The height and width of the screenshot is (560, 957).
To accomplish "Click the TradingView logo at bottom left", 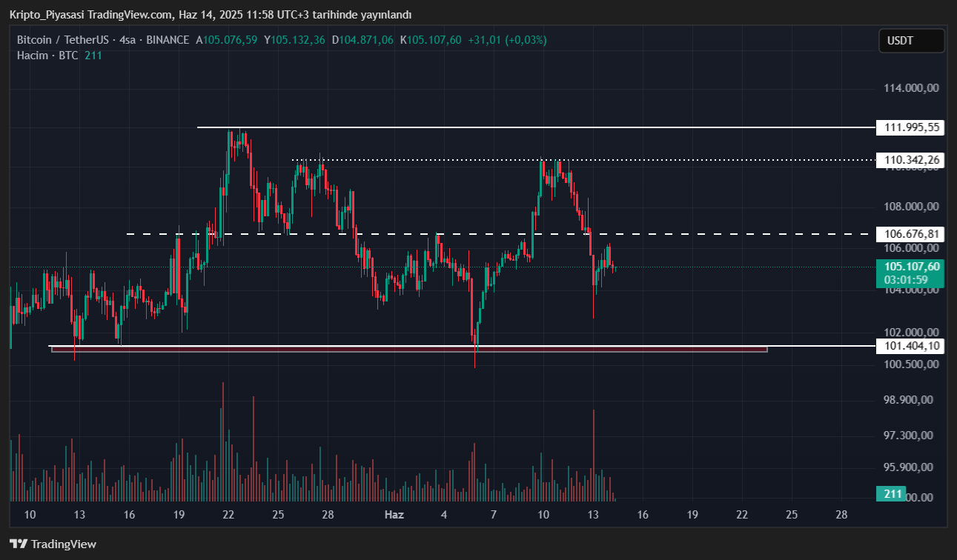I will (x=53, y=544).
